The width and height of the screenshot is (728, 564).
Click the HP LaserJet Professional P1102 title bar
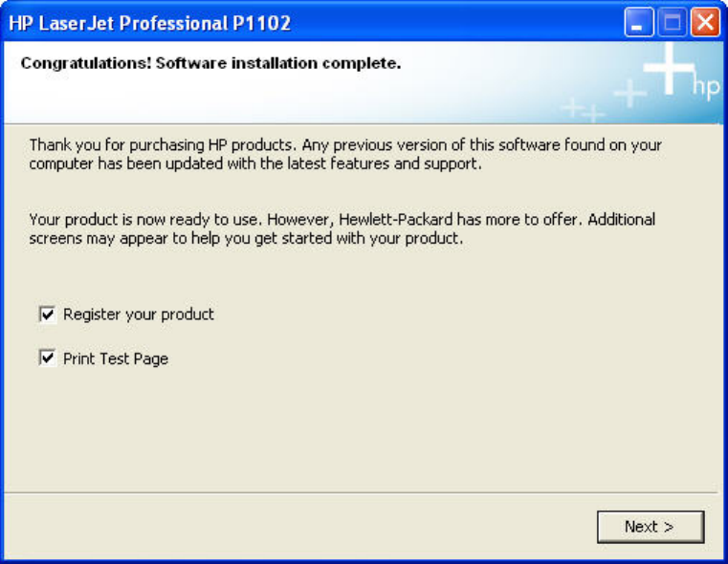point(287,23)
